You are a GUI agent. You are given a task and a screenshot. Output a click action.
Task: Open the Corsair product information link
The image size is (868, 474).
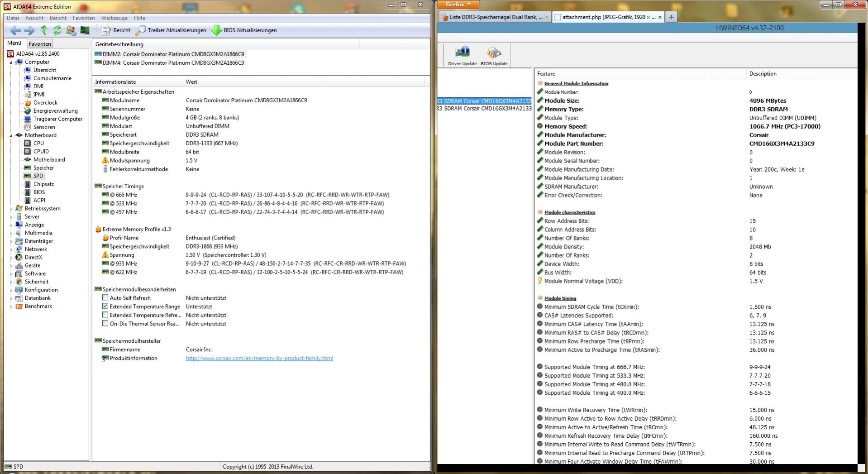259,358
